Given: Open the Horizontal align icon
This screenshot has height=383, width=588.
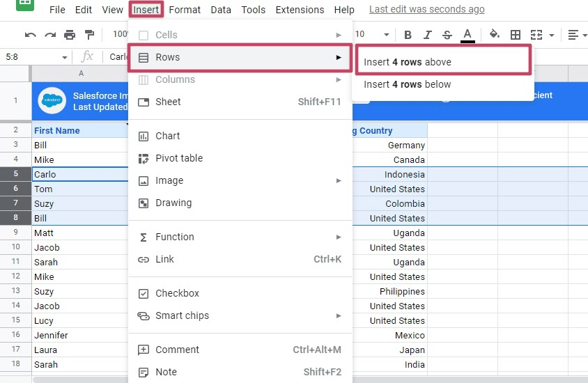Looking at the screenshot, I should (x=573, y=35).
